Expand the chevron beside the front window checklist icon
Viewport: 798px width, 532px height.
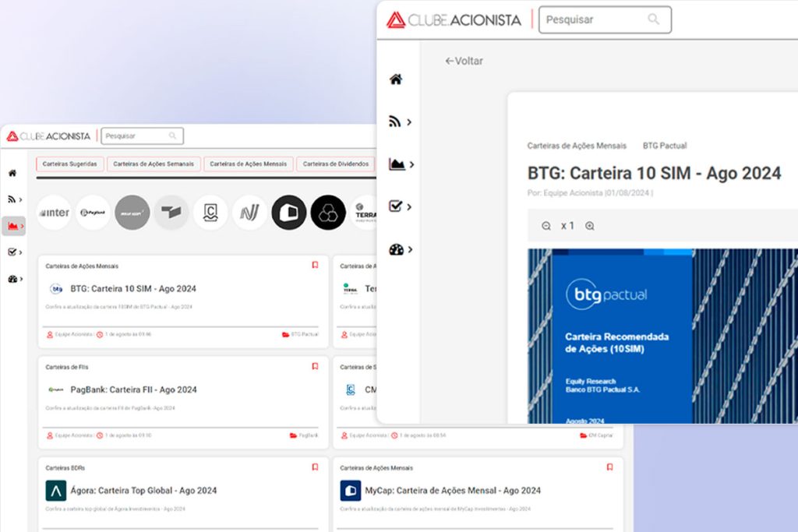click(x=409, y=206)
